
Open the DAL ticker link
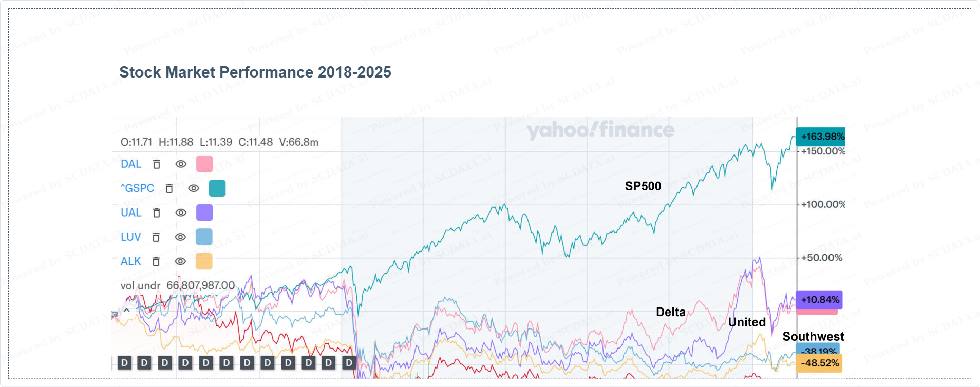(131, 164)
